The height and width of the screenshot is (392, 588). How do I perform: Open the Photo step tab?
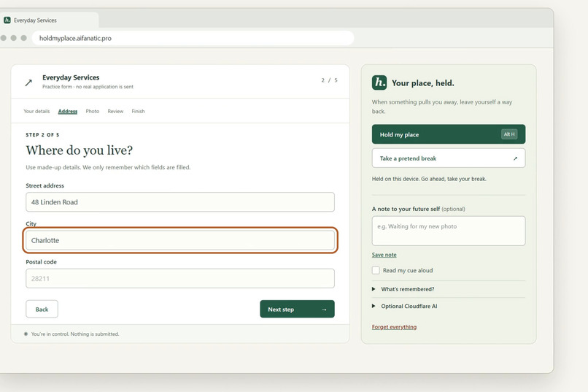pos(92,112)
